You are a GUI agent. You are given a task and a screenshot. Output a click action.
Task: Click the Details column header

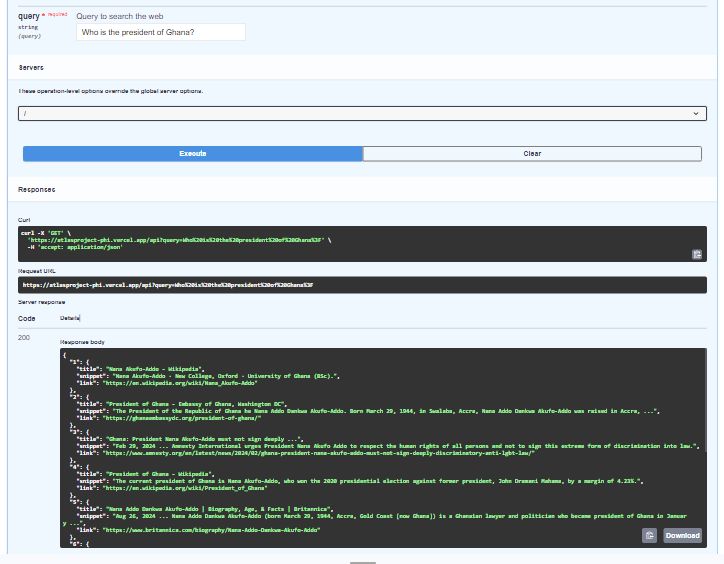[x=70, y=318]
